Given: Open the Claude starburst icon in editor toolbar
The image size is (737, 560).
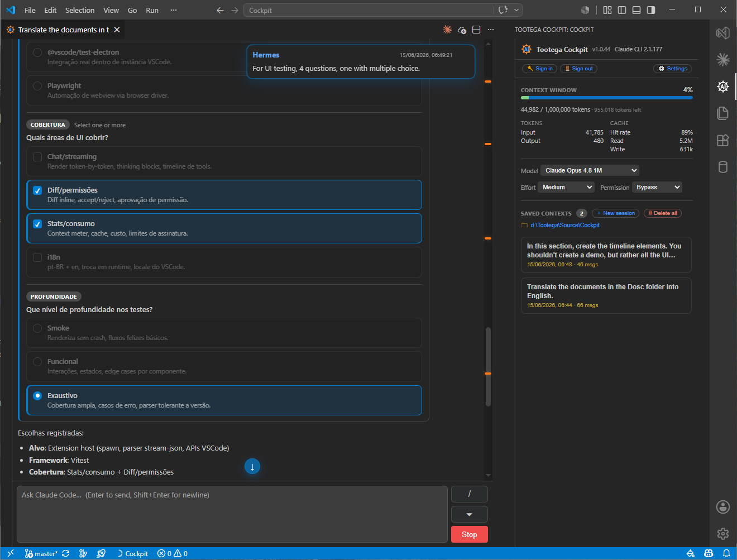Looking at the screenshot, I should (447, 30).
